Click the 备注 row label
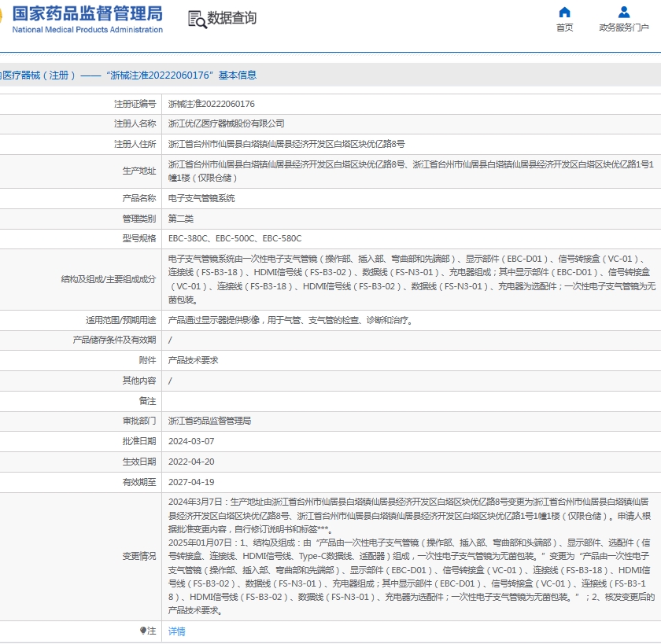The image size is (661, 644). (x=148, y=401)
